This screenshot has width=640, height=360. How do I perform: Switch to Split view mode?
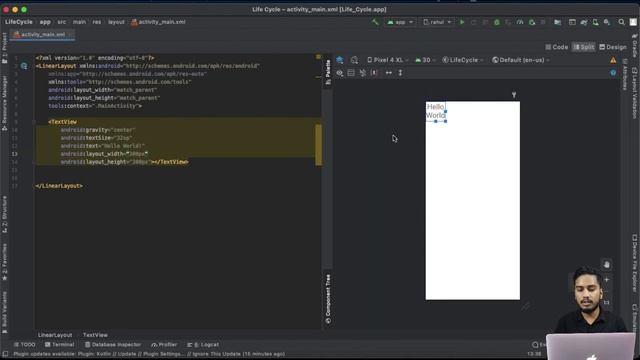coord(584,47)
